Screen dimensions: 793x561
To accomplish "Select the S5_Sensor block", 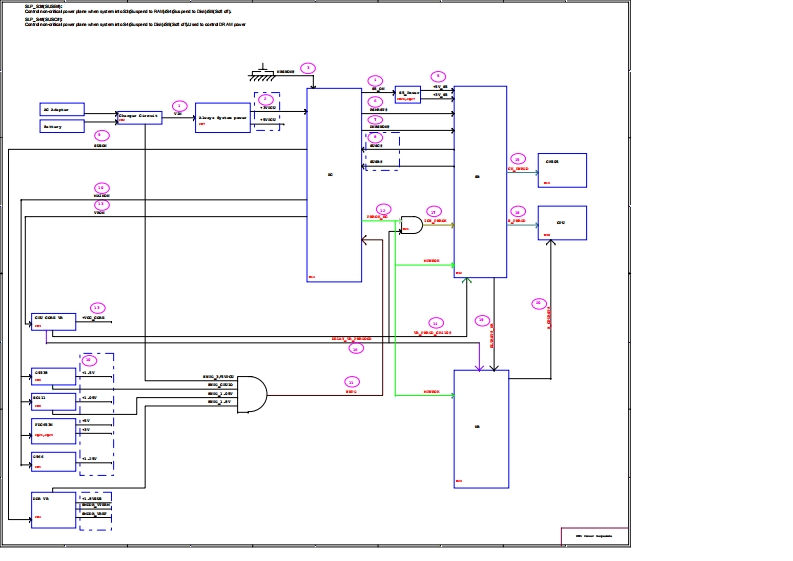I will [x=407, y=93].
